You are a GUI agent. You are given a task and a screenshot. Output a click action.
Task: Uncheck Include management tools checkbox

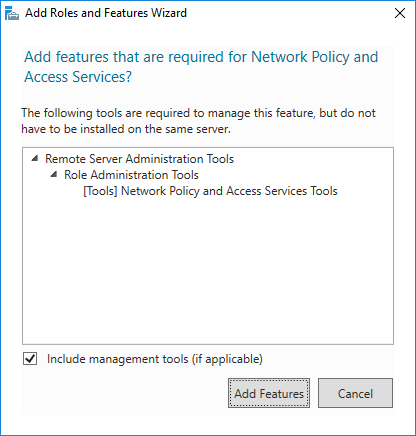[30, 359]
